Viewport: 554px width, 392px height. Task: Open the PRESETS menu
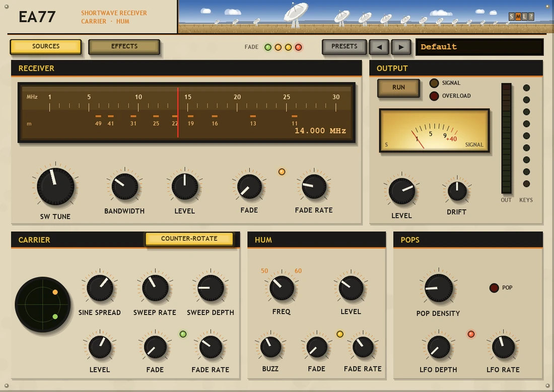(x=344, y=47)
